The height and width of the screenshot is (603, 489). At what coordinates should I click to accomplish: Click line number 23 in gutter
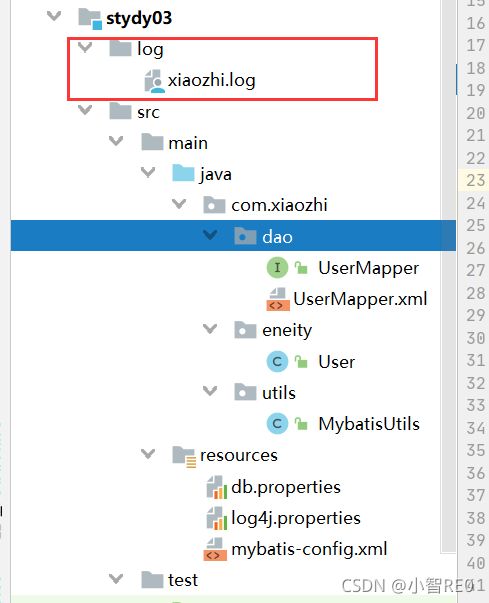tap(476, 180)
